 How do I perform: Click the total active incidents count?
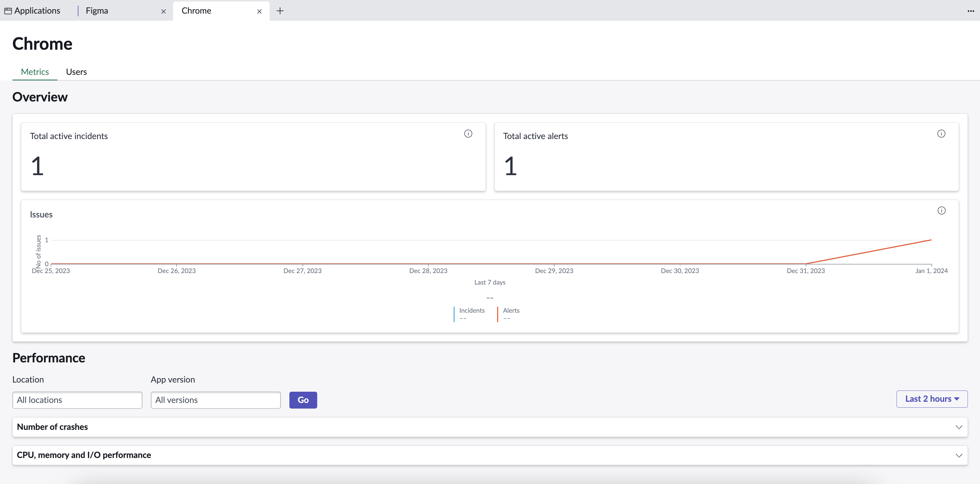click(37, 166)
